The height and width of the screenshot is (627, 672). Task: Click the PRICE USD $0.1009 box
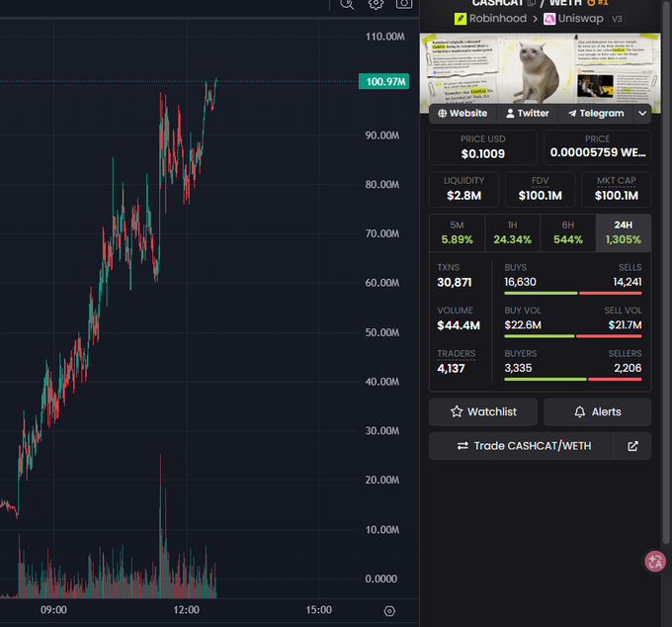coord(483,147)
